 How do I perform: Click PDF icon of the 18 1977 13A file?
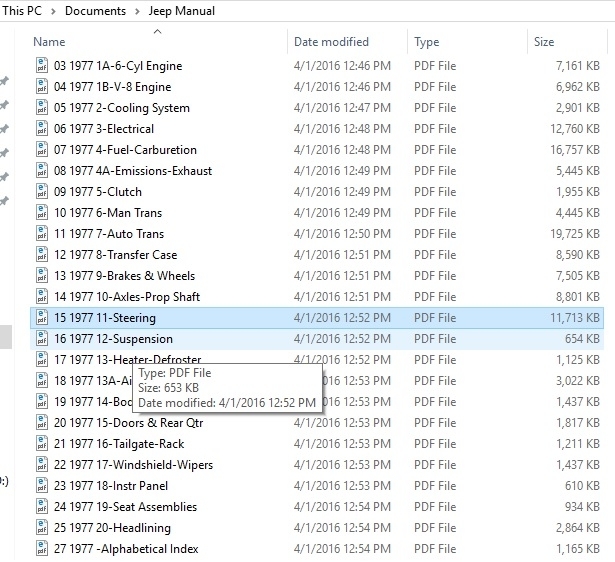(42, 380)
